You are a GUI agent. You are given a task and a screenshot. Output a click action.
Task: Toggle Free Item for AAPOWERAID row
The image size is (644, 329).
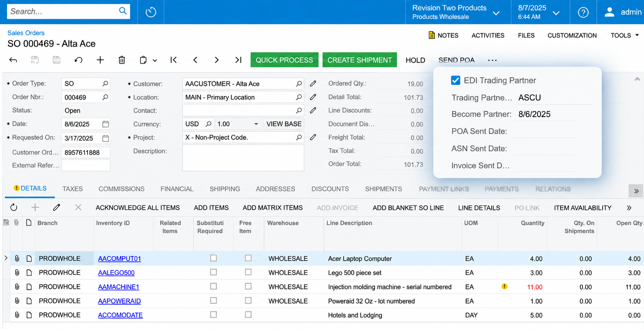pos(248,301)
